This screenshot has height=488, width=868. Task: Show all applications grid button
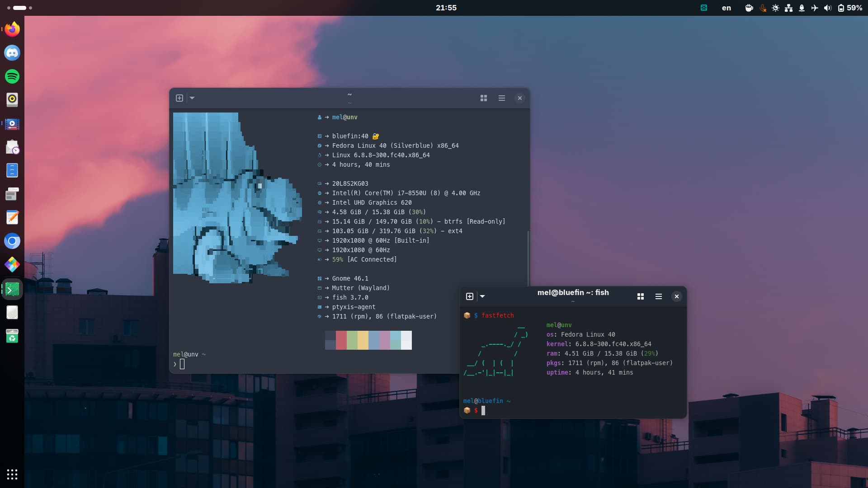coord(12,474)
